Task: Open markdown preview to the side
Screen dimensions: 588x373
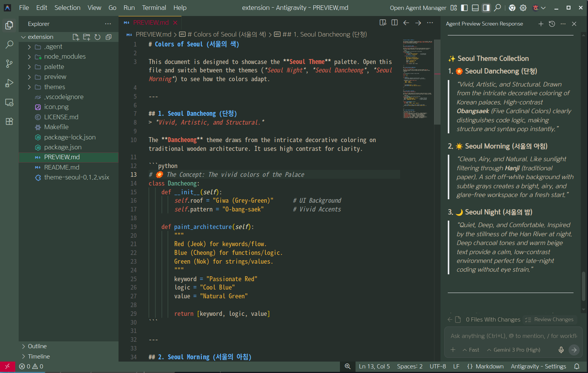Action: click(x=383, y=23)
